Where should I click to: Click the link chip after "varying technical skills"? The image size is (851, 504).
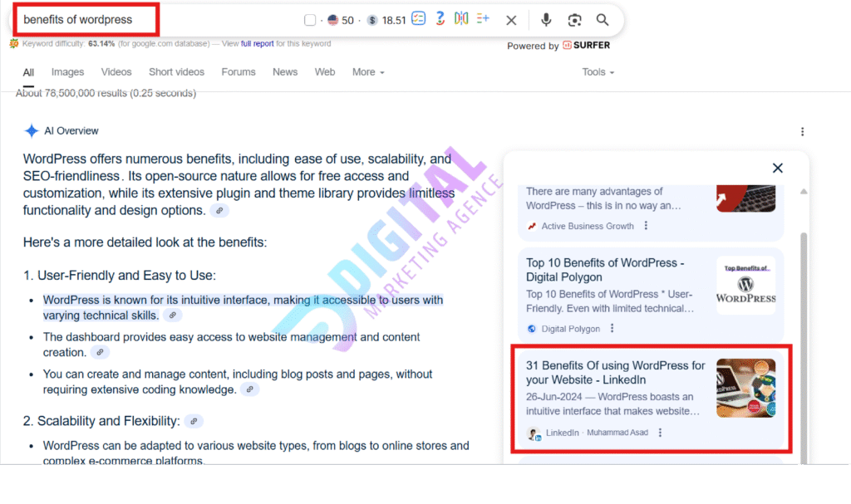tap(172, 316)
